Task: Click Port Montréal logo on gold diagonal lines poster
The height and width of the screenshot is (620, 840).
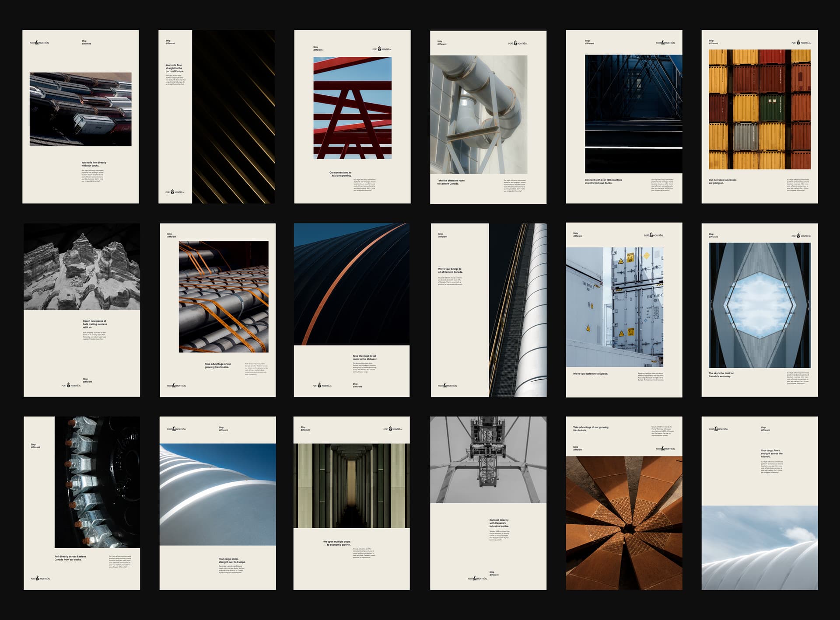Action: (x=175, y=192)
